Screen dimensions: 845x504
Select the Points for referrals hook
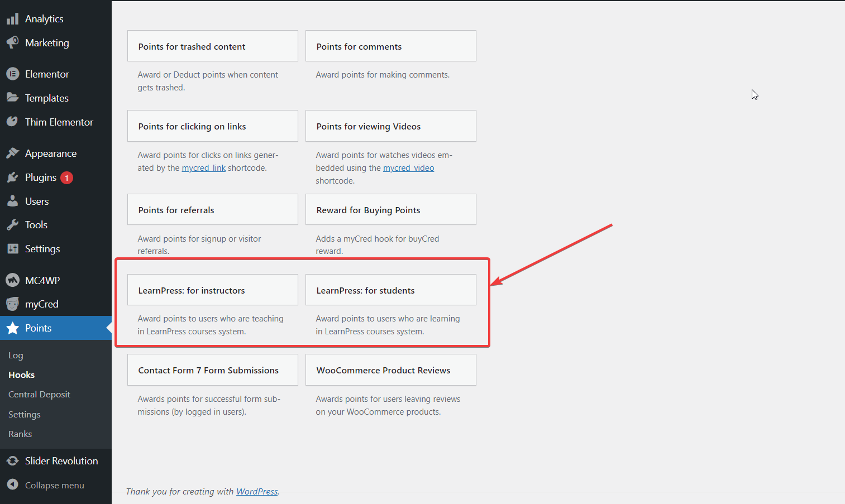(x=213, y=210)
